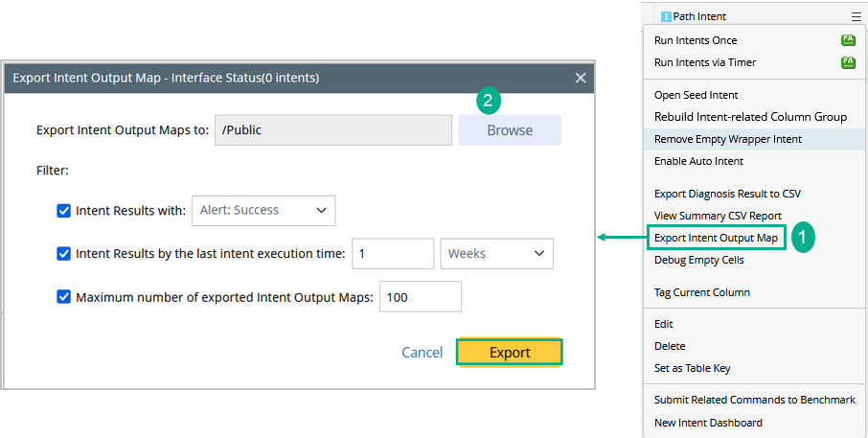Click the yellow Export button
The width and height of the screenshot is (868, 438).
coord(510,353)
